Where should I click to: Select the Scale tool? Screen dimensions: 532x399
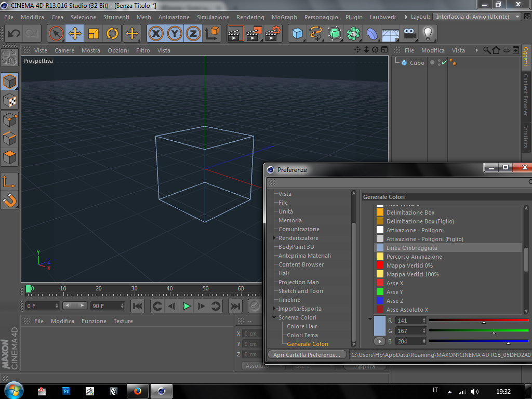[94, 34]
